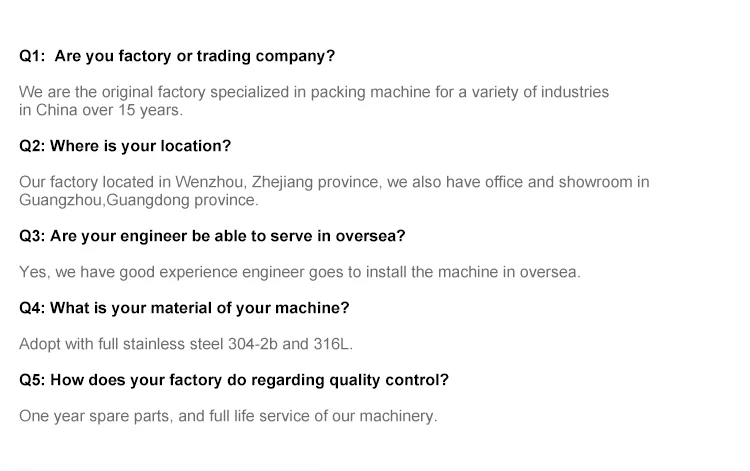This screenshot has height=471, width=750.
Task: Click the line "Guangzhou,Guangdong province."
Action: click(x=138, y=200)
